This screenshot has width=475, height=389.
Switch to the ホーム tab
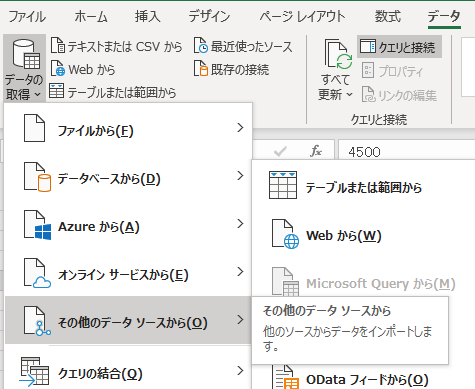coord(91,16)
